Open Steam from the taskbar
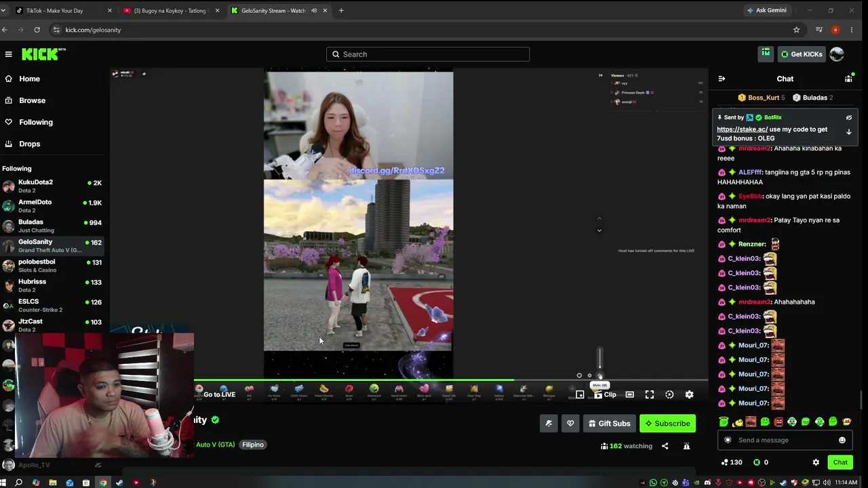The image size is (868, 488). pos(119,483)
